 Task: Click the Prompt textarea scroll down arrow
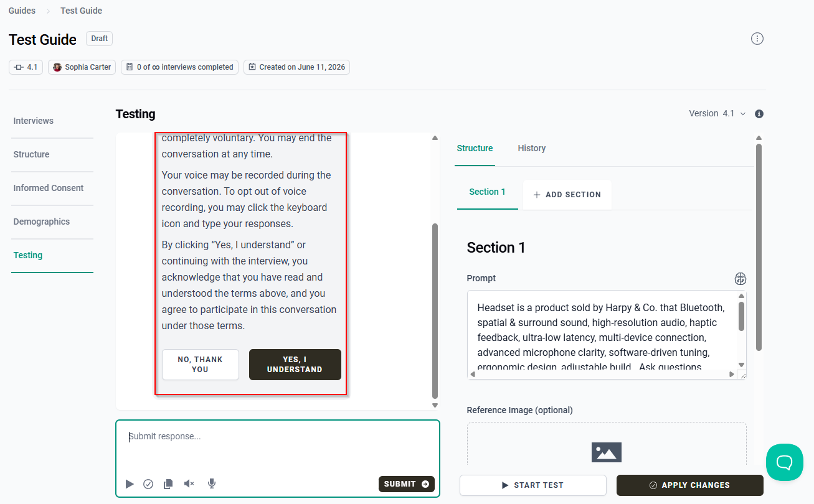pyautogui.click(x=741, y=365)
